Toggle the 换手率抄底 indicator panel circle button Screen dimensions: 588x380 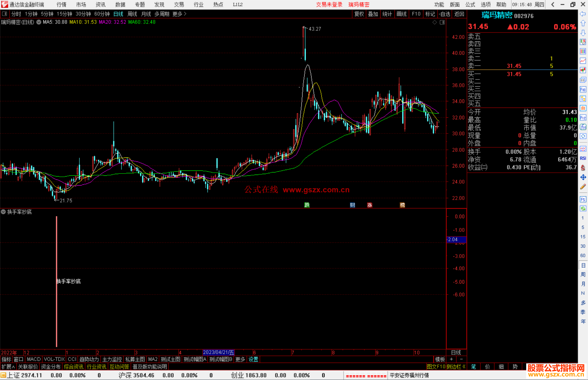[3, 212]
